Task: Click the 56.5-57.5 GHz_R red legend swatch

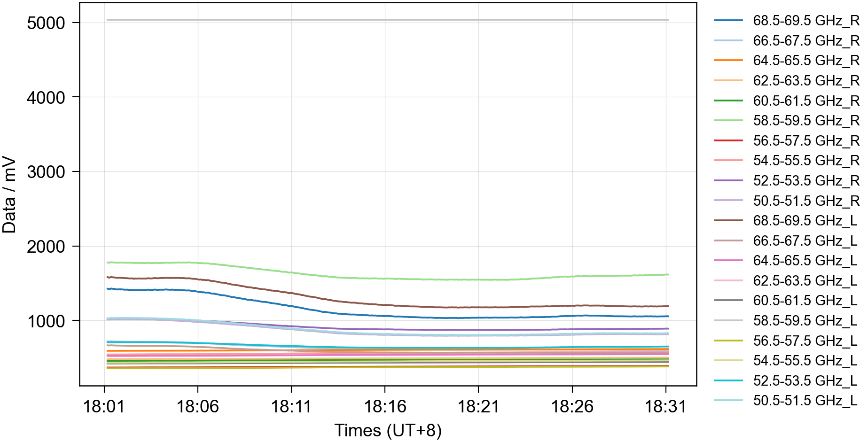Action: pos(728,140)
